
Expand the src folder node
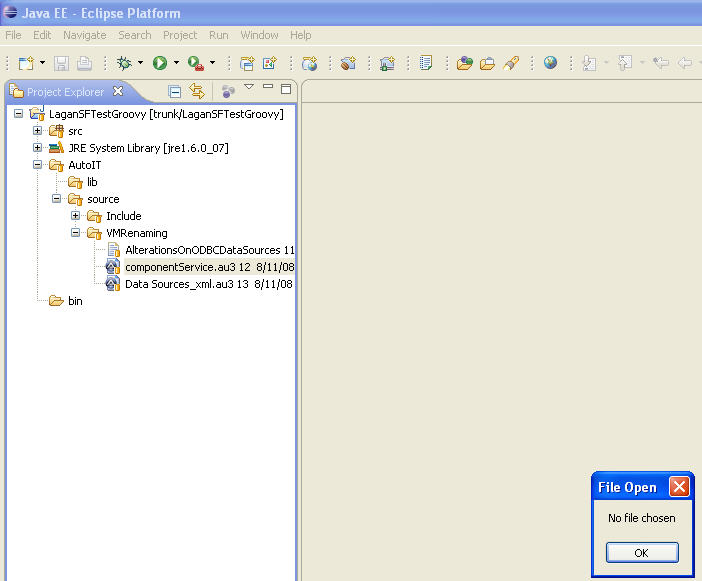pos(38,131)
